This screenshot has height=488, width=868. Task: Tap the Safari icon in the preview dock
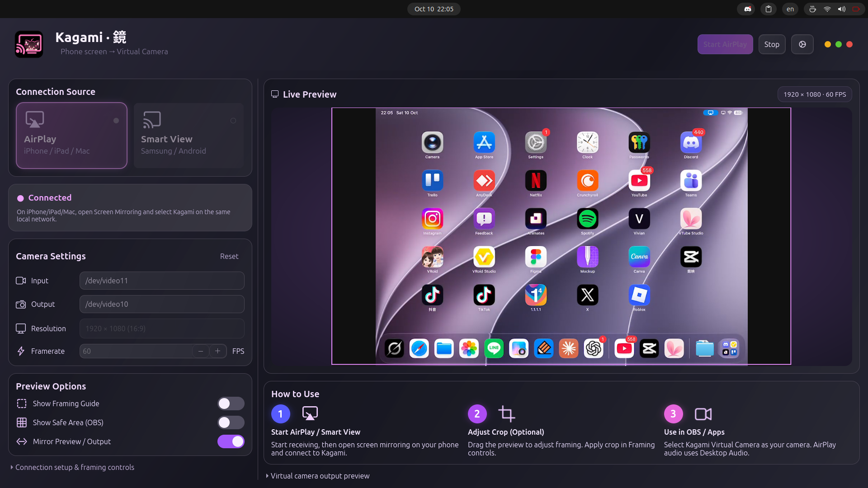click(x=419, y=349)
